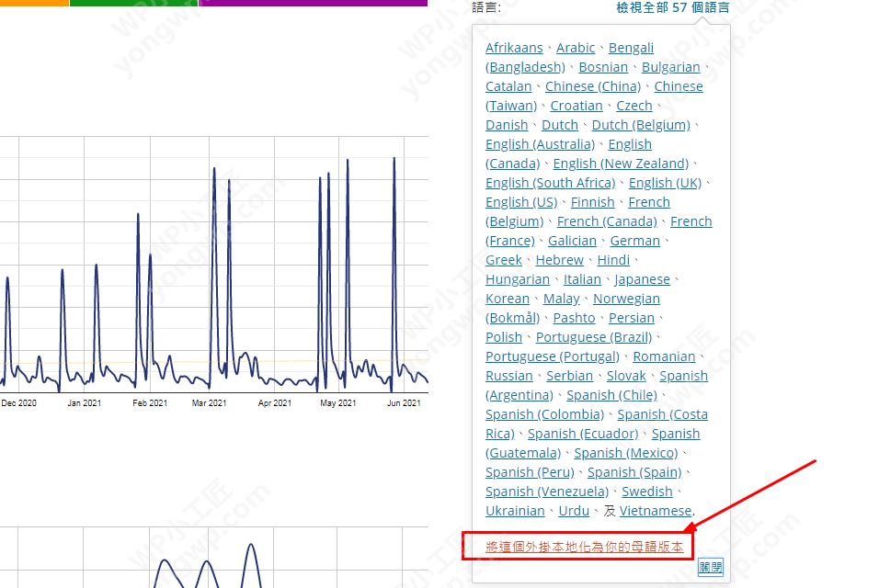Select the Afrikaans language link
Viewport: 879px width, 588px height.
click(514, 48)
